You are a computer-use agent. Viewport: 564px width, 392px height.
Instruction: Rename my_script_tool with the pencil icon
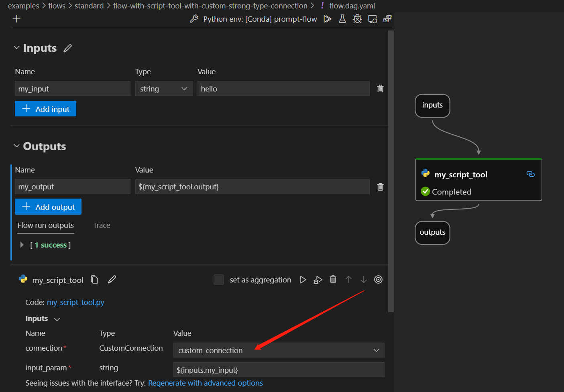tap(112, 280)
